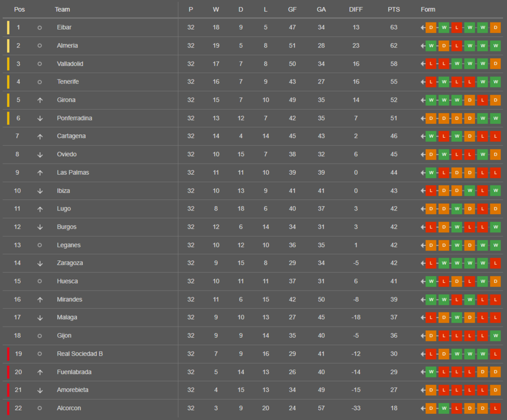The width and height of the screenshot is (507, 420).
Task: Click the position circle next to Real Sociedad B
Action: click(x=40, y=354)
